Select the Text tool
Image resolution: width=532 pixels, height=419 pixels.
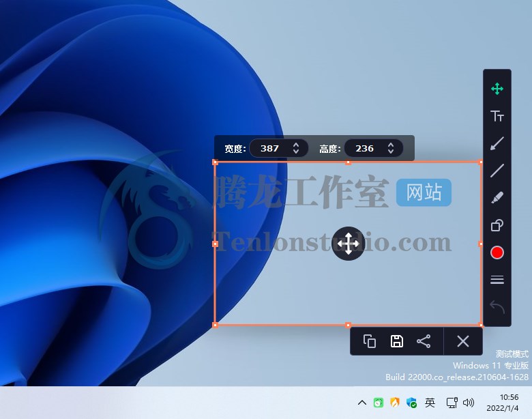[497, 116]
